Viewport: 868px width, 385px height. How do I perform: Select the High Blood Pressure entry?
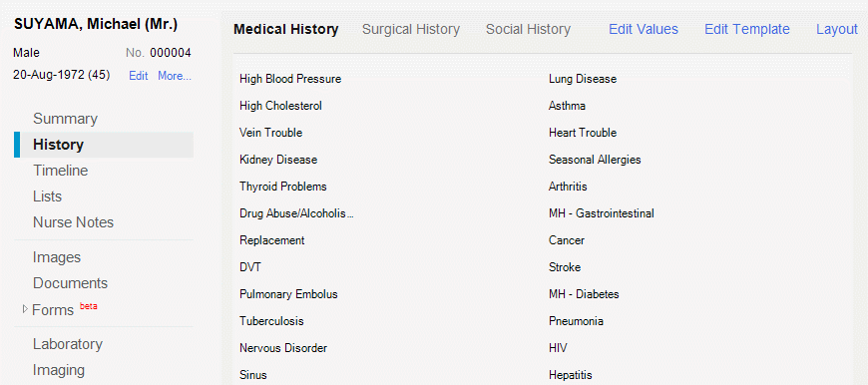click(x=290, y=79)
